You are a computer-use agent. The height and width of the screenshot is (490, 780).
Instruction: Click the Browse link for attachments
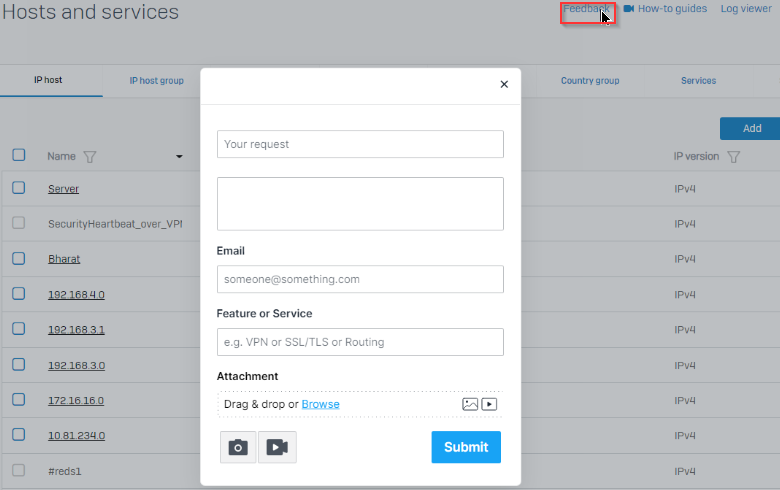pos(320,404)
